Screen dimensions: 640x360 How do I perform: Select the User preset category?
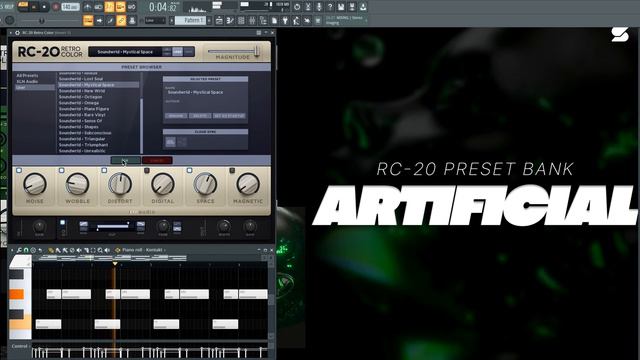pyautogui.click(x=34, y=87)
